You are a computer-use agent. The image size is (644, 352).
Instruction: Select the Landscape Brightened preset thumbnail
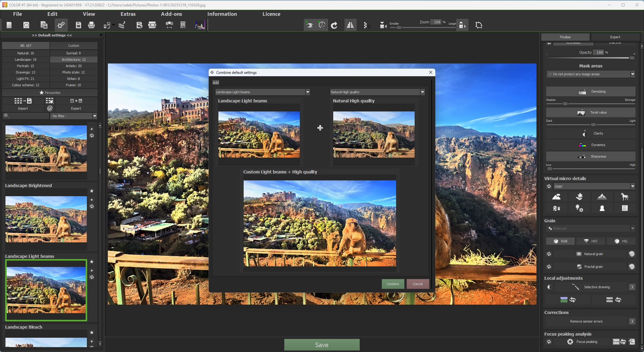[x=46, y=219]
